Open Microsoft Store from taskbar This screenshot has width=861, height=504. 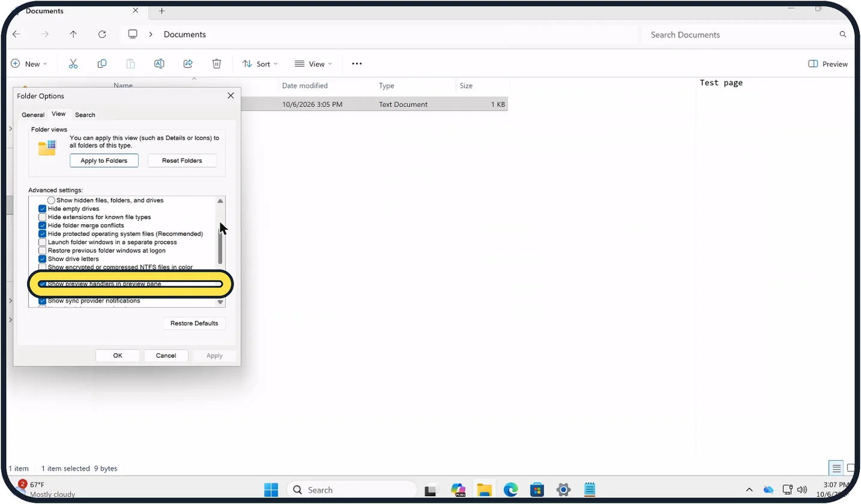click(537, 490)
